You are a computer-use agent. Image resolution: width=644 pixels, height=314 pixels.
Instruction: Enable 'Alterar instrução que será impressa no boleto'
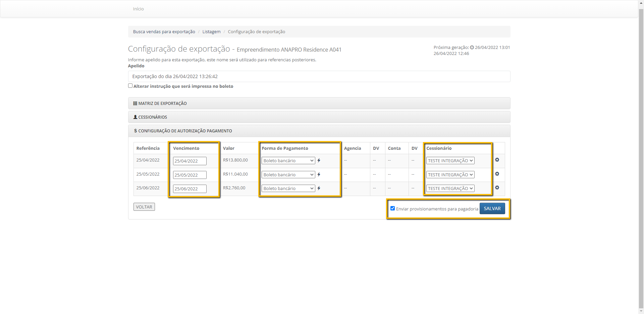pos(130,86)
